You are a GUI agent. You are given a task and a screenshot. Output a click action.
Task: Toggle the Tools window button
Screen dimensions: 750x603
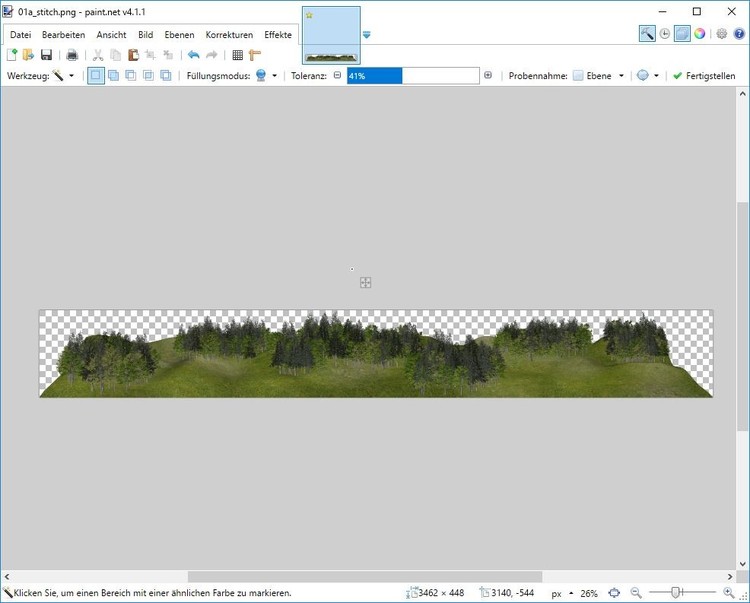click(647, 33)
